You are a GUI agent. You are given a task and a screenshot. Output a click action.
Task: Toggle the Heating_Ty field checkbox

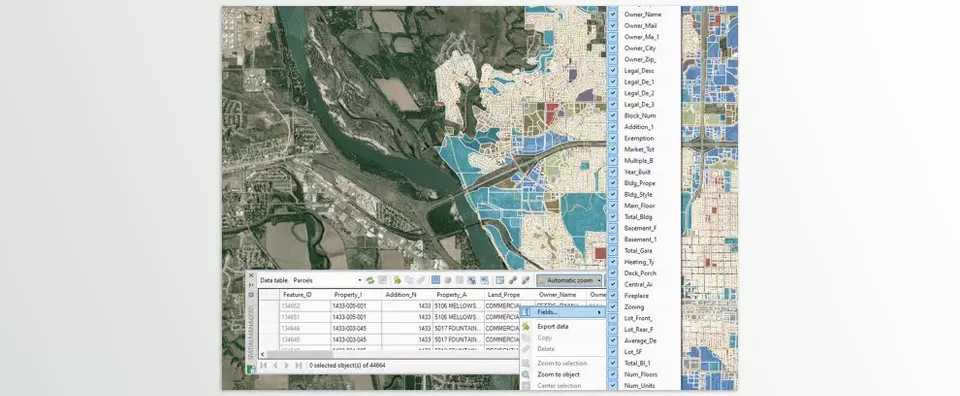[x=613, y=261]
